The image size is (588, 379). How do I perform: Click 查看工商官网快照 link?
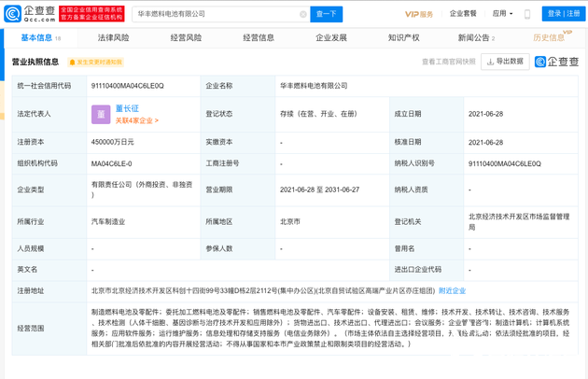[449, 62]
